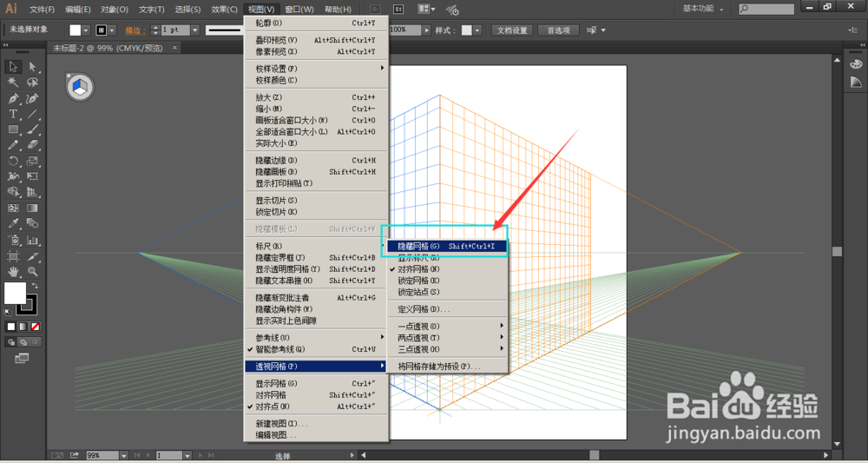The width and height of the screenshot is (868, 463).
Task: Expand 三点透视(H) presets submenu
Action: click(447, 349)
